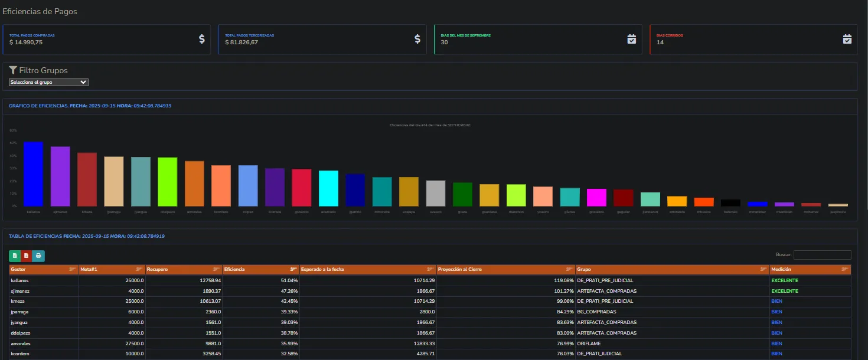Viewport: 868px width, 360px height.
Task: Click the green Excel export button
Action: click(x=15, y=256)
